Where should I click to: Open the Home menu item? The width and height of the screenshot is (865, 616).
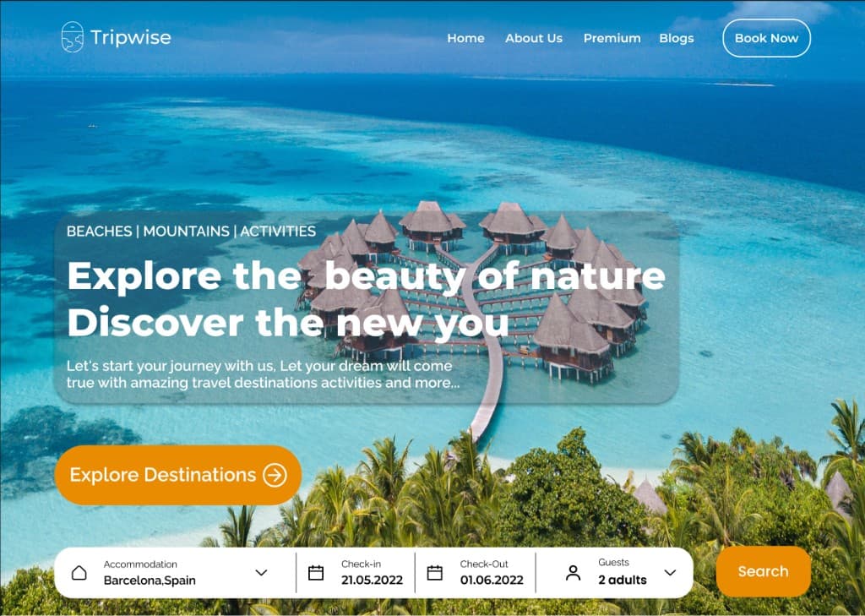coord(465,38)
